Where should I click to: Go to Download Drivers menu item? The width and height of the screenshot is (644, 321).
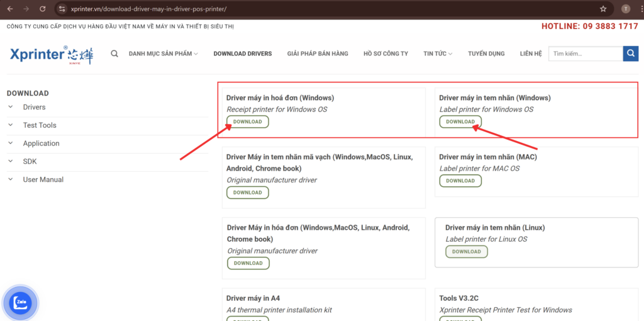(x=243, y=53)
